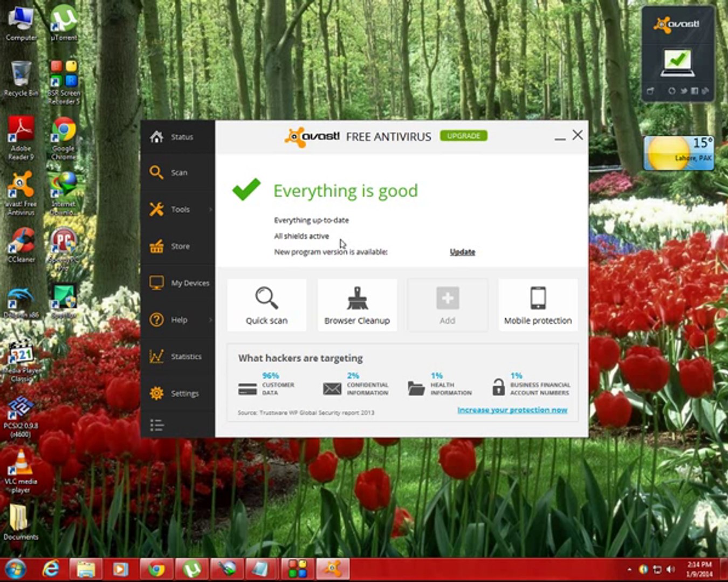Expand the Tools submenu arrow
The width and height of the screenshot is (728, 582).
point(210,209)
